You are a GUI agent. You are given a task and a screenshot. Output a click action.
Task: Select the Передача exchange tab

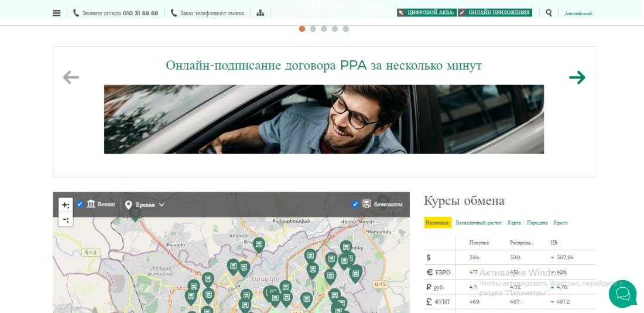click(537, 223)
